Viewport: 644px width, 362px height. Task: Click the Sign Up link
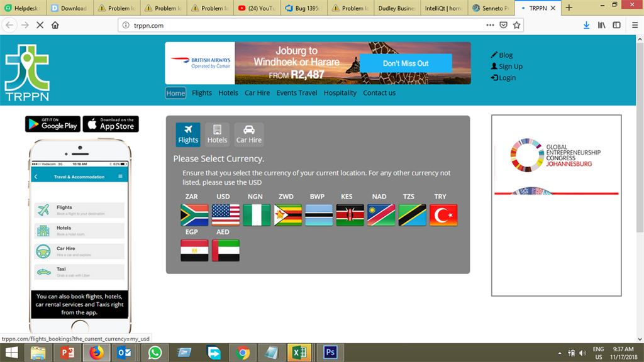click(507, 67)
